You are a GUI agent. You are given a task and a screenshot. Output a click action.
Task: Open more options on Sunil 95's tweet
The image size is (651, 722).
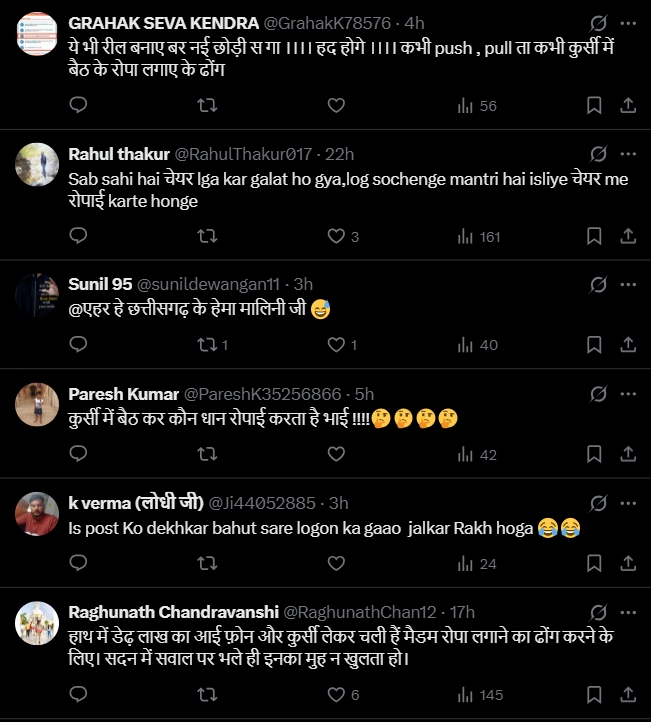pos(628,284)
